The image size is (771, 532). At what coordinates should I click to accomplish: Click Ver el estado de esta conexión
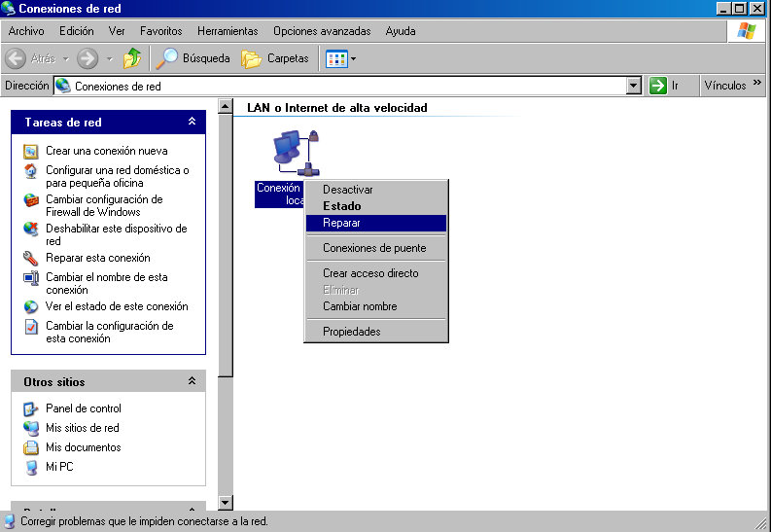coord(117,306)
